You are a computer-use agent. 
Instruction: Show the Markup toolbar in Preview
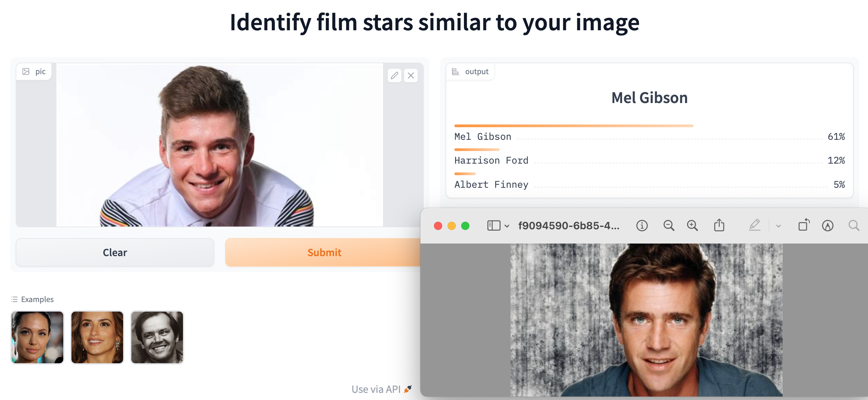[828, 226]
